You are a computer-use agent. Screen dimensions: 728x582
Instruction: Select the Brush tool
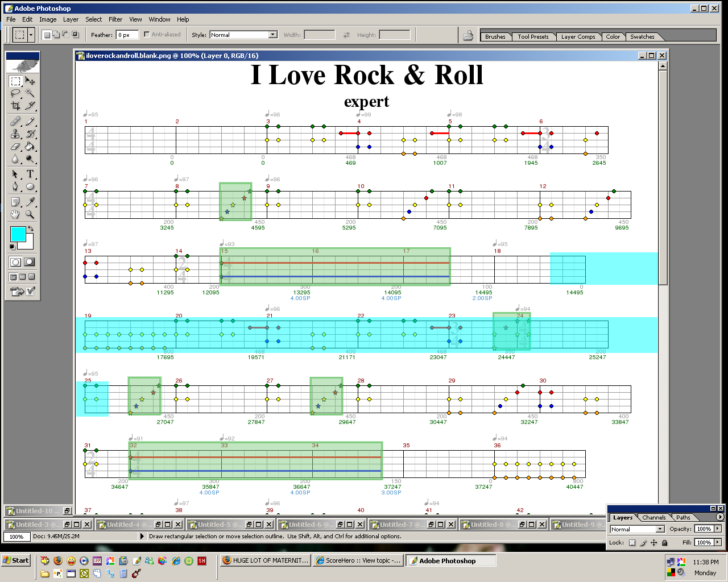30,121
